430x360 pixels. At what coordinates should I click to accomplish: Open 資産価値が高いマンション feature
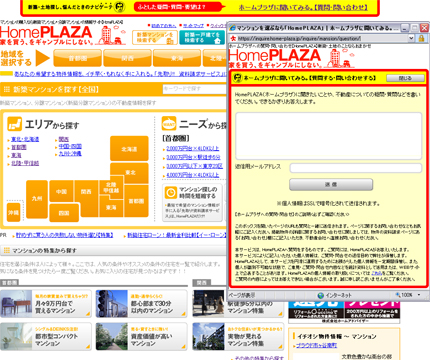[142, 336]
